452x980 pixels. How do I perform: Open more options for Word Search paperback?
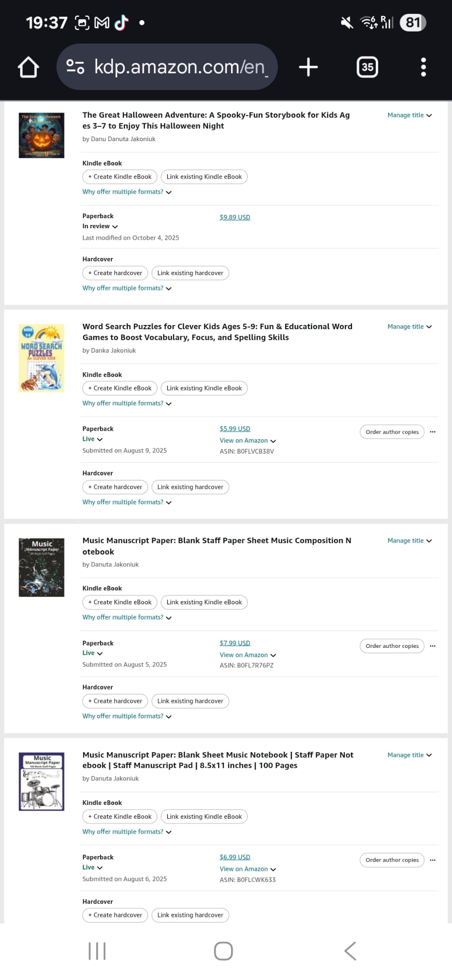tap(432, 432)
